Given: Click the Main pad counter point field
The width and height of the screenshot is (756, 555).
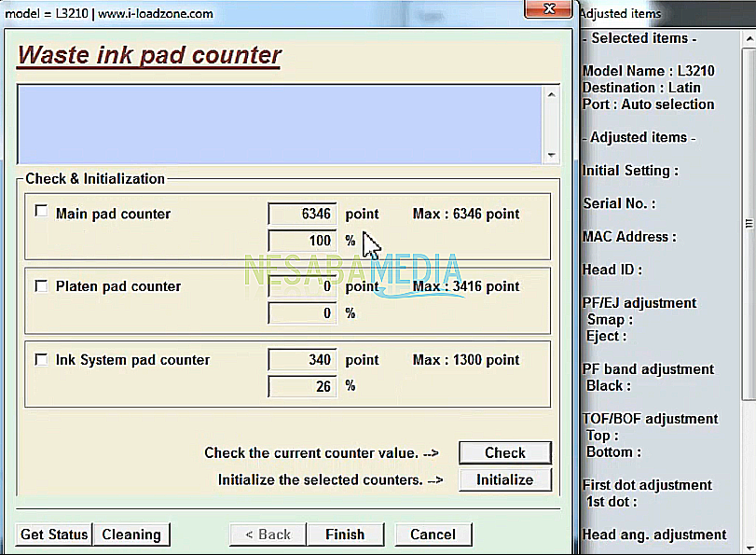Looking at the screenshot, I should [x=302, y=215].
